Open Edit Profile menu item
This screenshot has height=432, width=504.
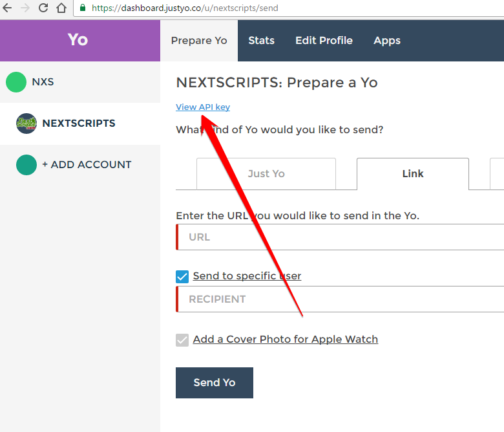pyautogui.click(x=324, y=41)
